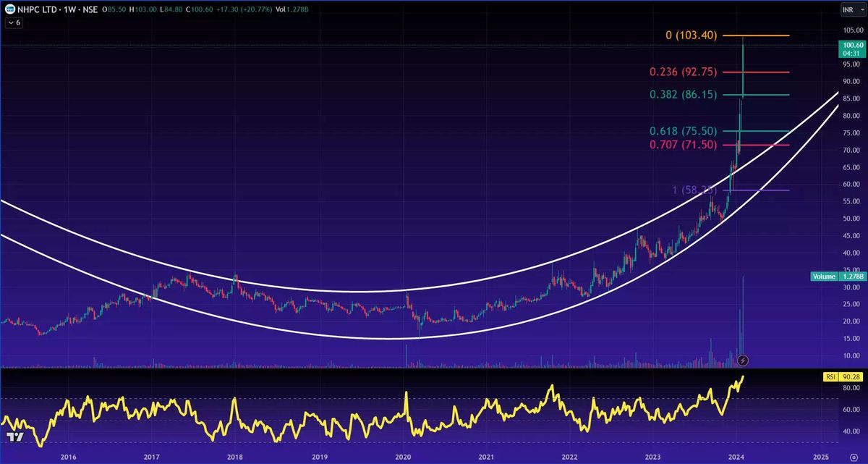868x464 pixels.
Task: Click the 2022 label on the time axis
Action: [569, 457]
